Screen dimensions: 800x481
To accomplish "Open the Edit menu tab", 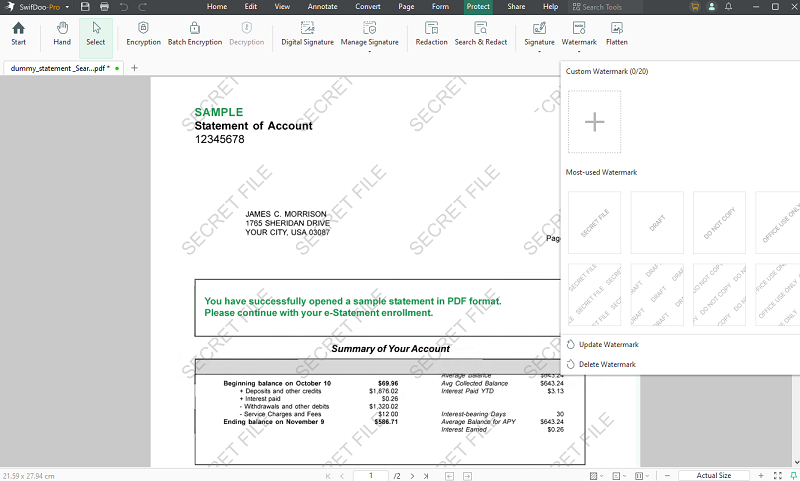I will tap(251, 7).
